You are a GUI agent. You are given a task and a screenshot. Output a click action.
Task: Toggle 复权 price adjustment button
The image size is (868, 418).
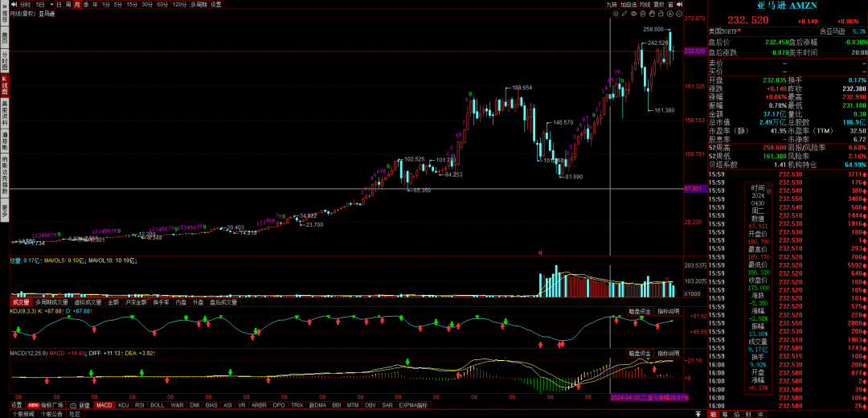(660, 4)
